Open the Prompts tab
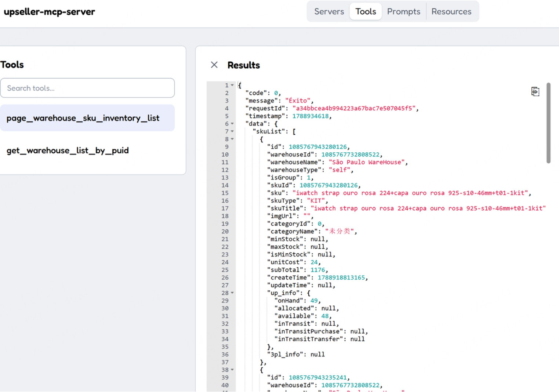Image resolution: width=559 pixels, height=392 pixels. (403, 11)
